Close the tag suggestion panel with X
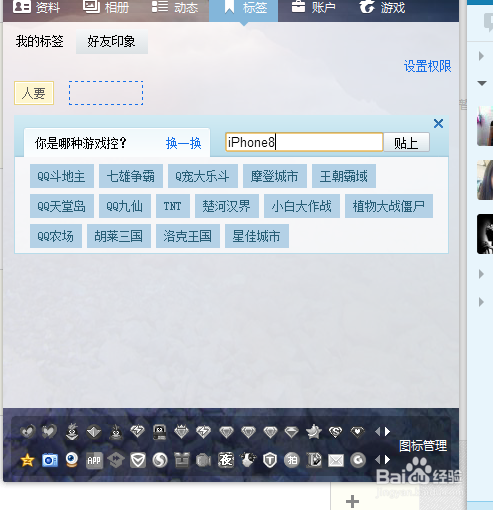 coord(438,124)
